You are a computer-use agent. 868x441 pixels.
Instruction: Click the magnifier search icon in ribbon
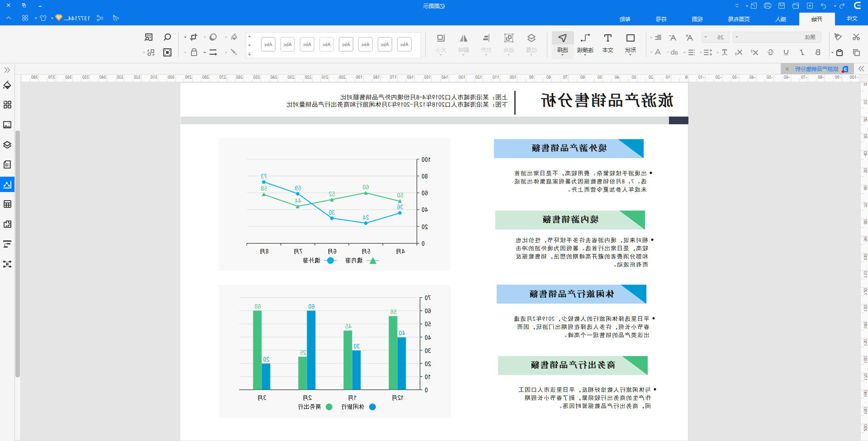(x=167, y=37)
